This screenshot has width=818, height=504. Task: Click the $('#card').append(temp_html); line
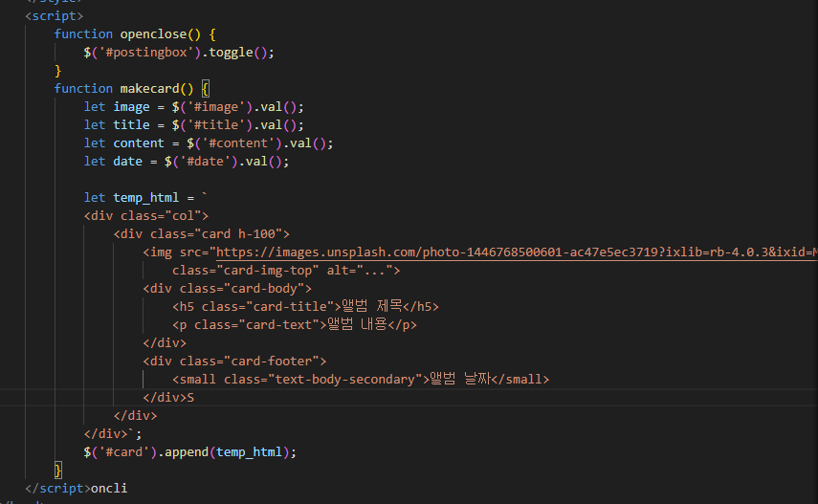tap(189, 452)
